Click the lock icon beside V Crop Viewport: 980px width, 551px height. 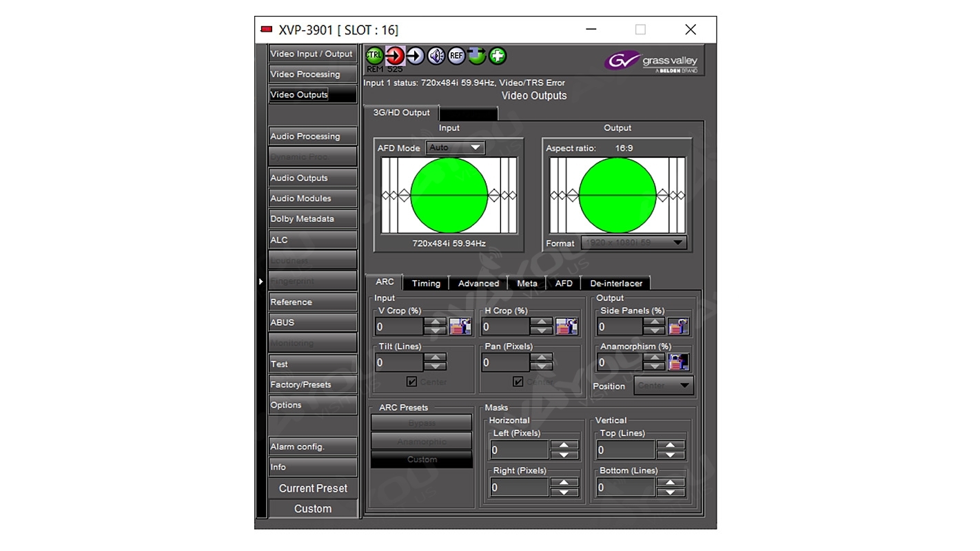point(460,326)
